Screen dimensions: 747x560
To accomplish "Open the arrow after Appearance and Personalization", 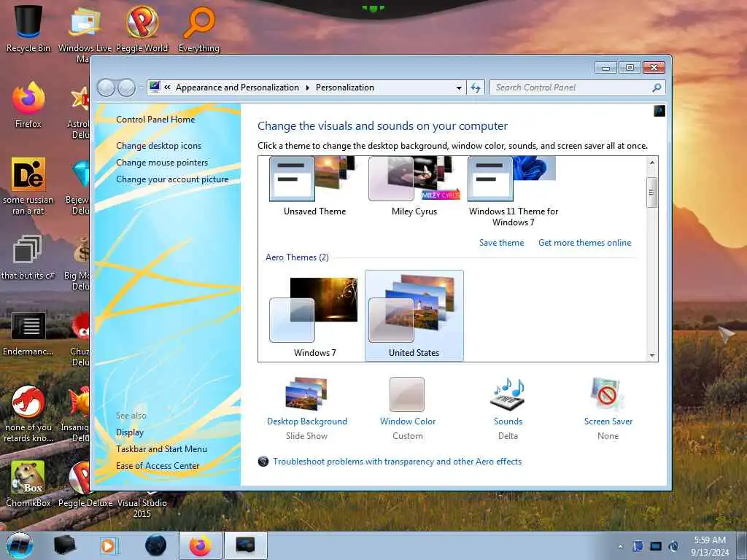I will pos(307,87).
